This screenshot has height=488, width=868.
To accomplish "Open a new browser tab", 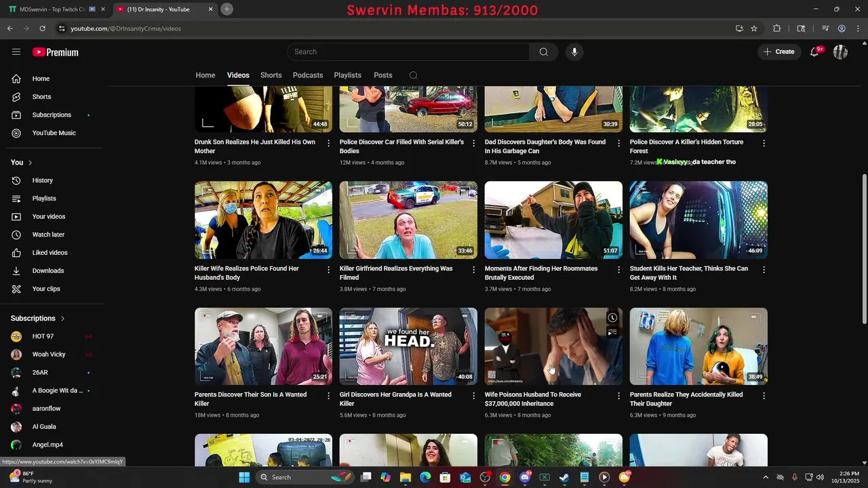I will pos(227,9).
